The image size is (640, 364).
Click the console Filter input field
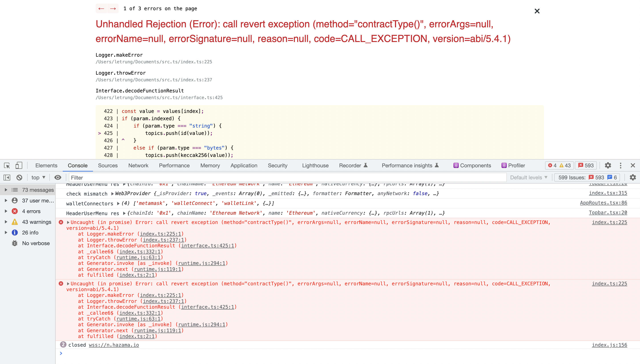(288, 178)
